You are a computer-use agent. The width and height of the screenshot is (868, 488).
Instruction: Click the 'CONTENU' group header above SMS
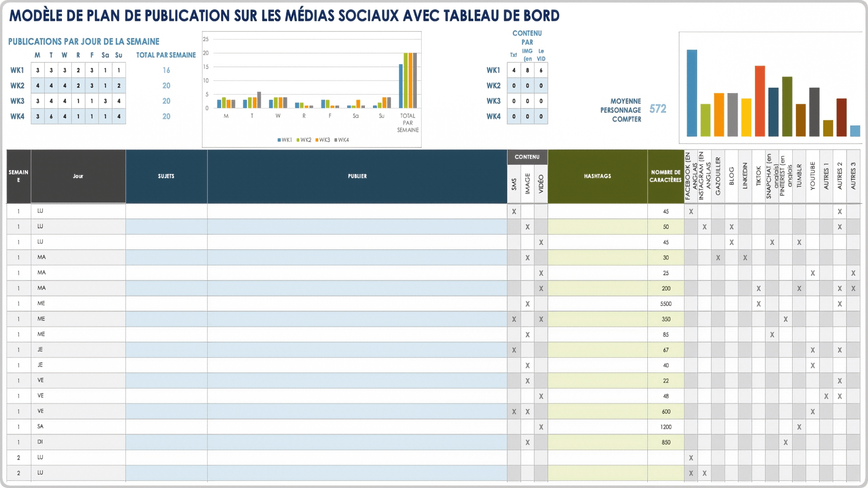(527, 157)
